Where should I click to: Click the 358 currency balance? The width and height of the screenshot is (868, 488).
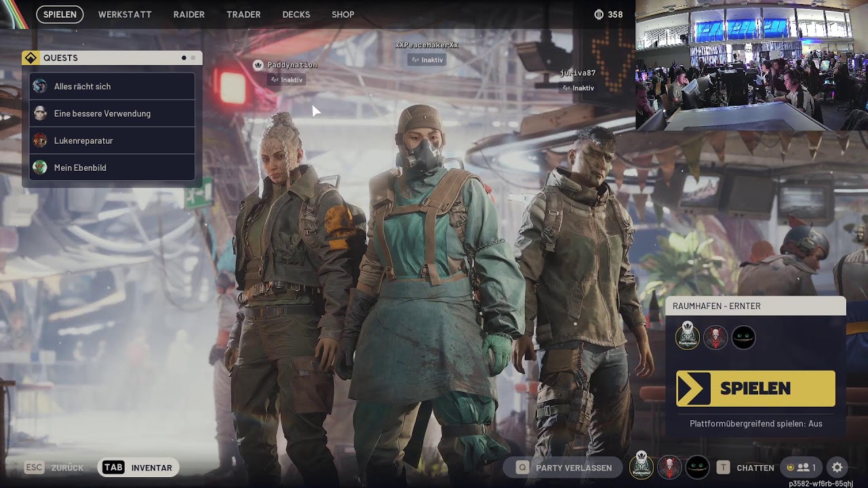click(615, 14)
